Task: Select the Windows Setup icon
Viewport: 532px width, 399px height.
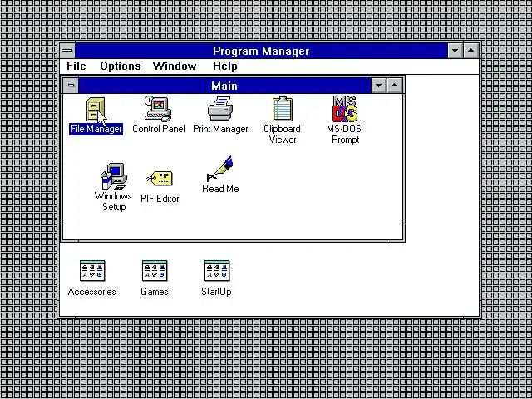Action: [114, 176]
